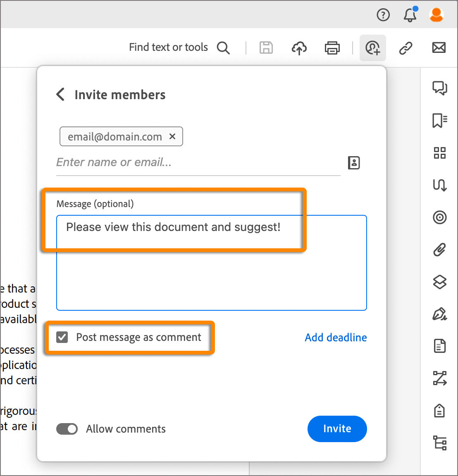This screenshot has width=458, height=476.
Task: Open the Layers panel icon
Action: 440,282
